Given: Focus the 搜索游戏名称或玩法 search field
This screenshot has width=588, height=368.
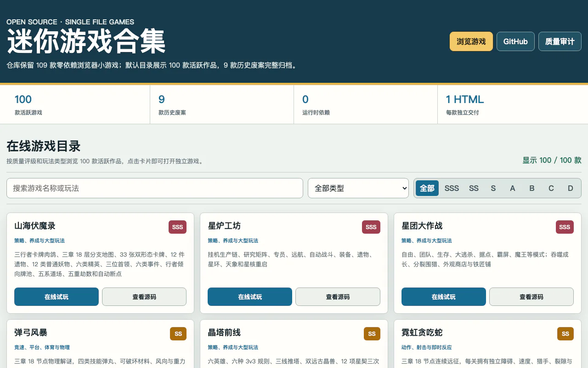Looking at the screenshot, I should coord(155,188).
